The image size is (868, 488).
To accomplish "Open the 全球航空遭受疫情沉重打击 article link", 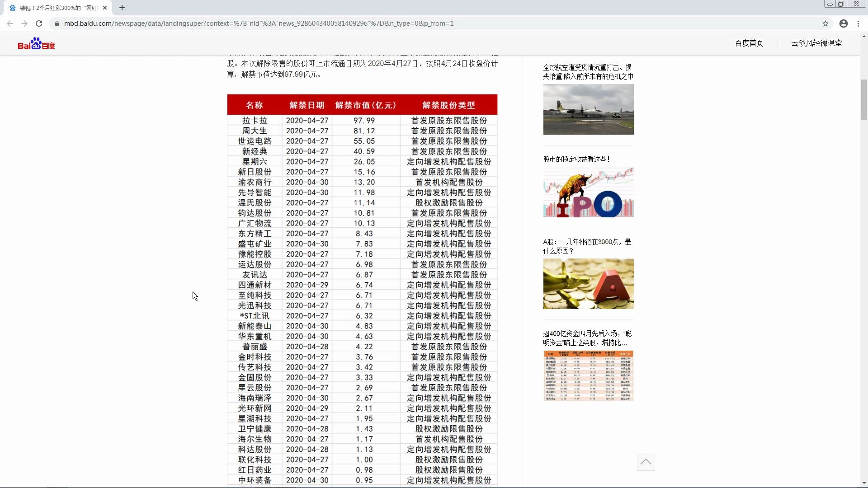I will tap(588, 72).
